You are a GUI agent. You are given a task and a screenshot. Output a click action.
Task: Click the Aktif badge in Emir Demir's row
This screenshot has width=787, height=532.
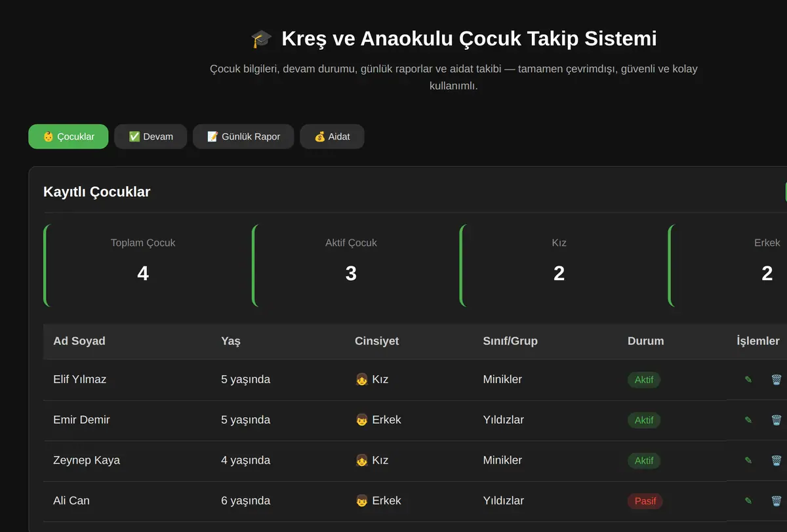(644, 420)
